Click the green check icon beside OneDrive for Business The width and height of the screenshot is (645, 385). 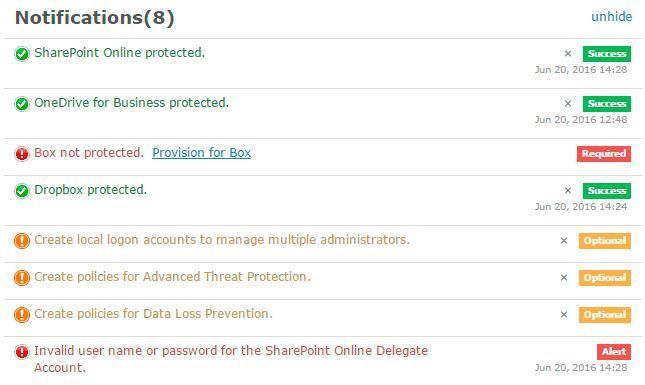22,104
